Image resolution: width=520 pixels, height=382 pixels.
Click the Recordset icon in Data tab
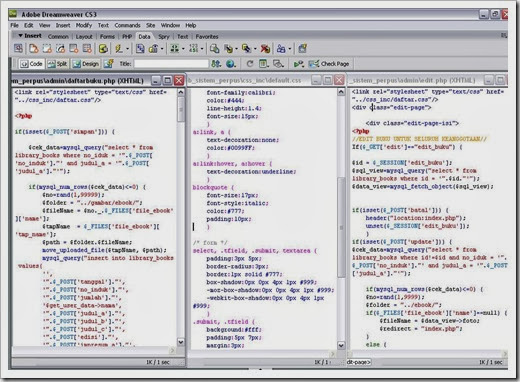coord(103,49)
